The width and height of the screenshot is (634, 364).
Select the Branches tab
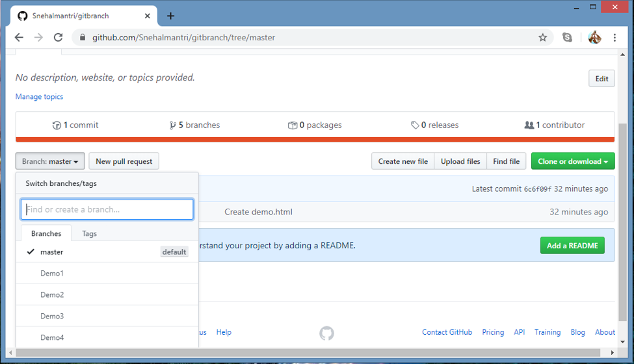[x=46, y=234]
